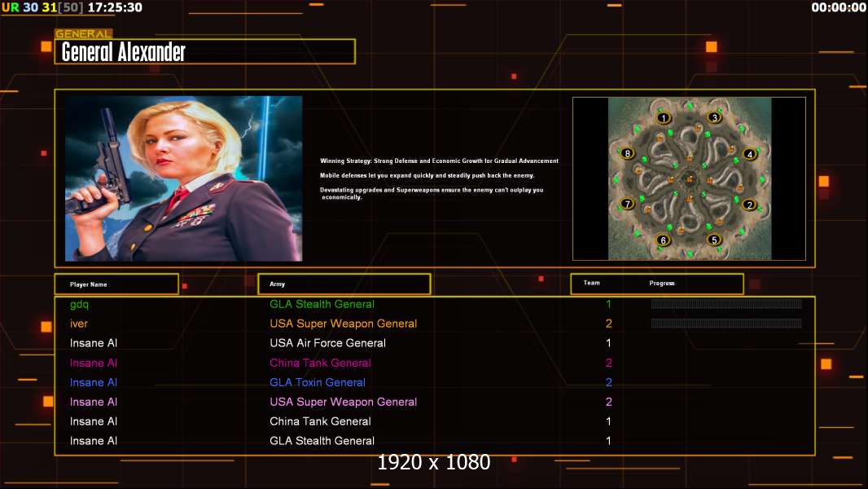Screen dimensions: 868x489
Task: Click the loading progress bar for iver
Action: point(726,323)
